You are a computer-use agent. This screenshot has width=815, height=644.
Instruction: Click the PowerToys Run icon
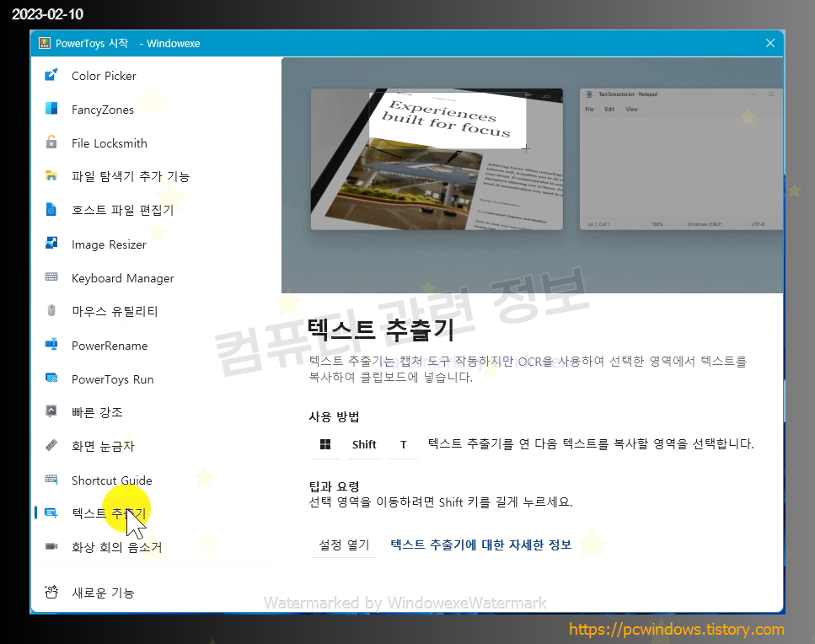click(51, 378)
